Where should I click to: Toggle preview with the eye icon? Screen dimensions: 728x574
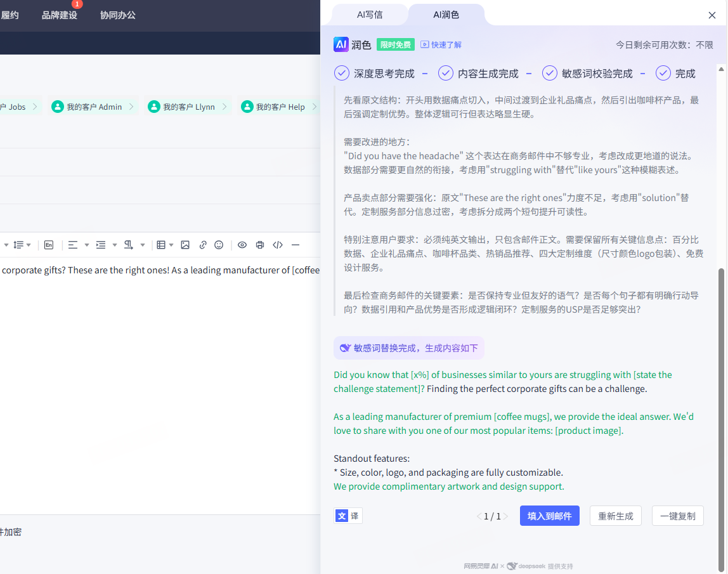coord(242,245)
